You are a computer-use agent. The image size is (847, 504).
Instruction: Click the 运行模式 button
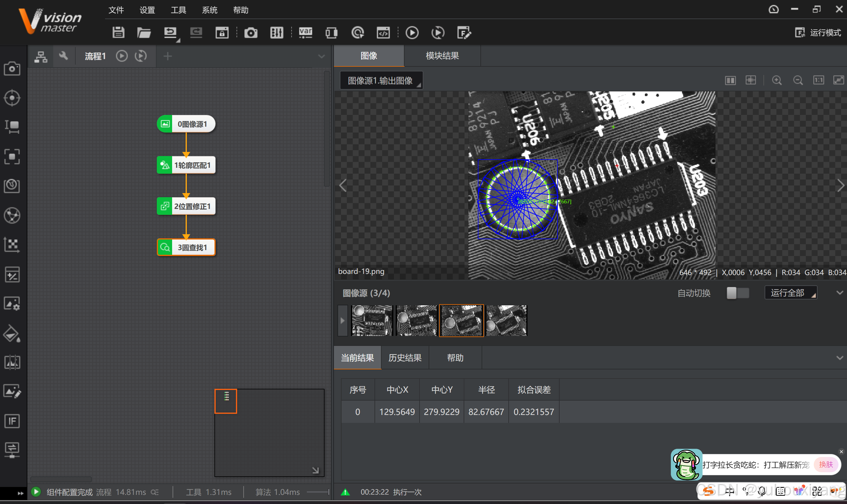click(818, 33)
